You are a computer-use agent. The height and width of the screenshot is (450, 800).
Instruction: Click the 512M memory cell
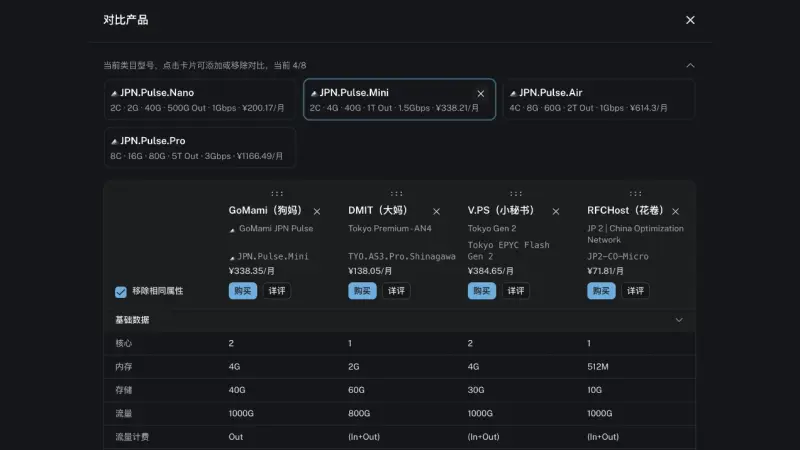pos(597,367)
